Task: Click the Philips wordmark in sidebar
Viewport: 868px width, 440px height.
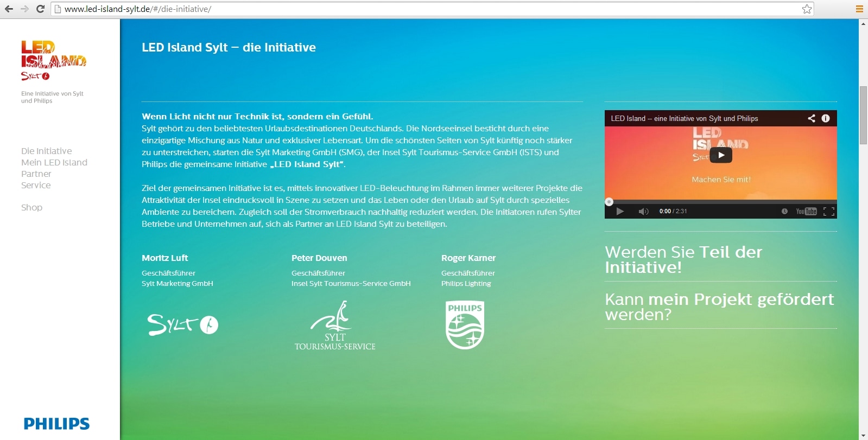Action: click(56, 424)
